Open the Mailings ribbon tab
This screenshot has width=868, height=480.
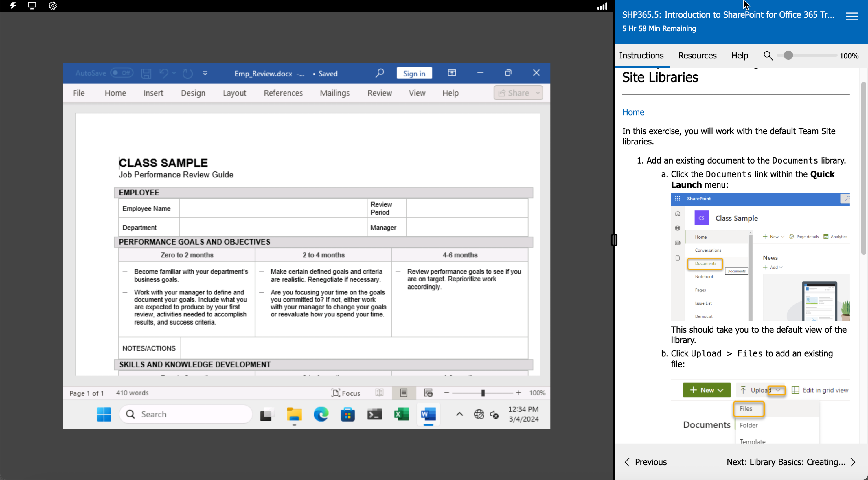[334, 93]
